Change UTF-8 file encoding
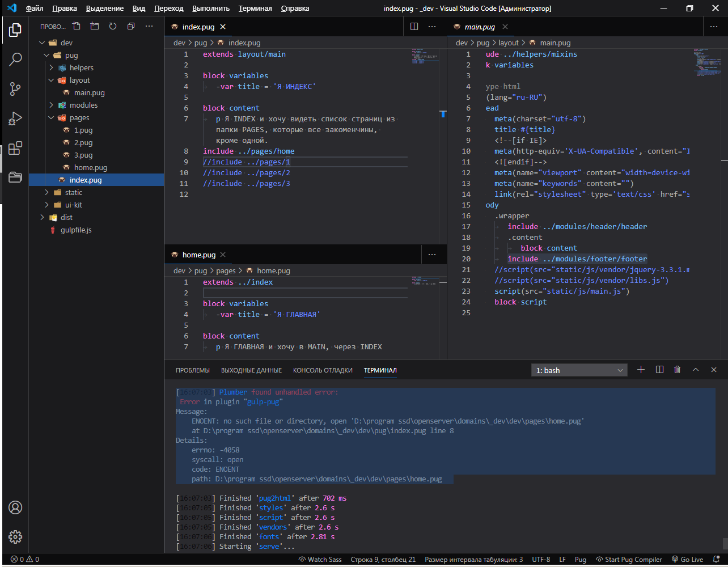Screen dimensions: 728x567 (541, 559)
